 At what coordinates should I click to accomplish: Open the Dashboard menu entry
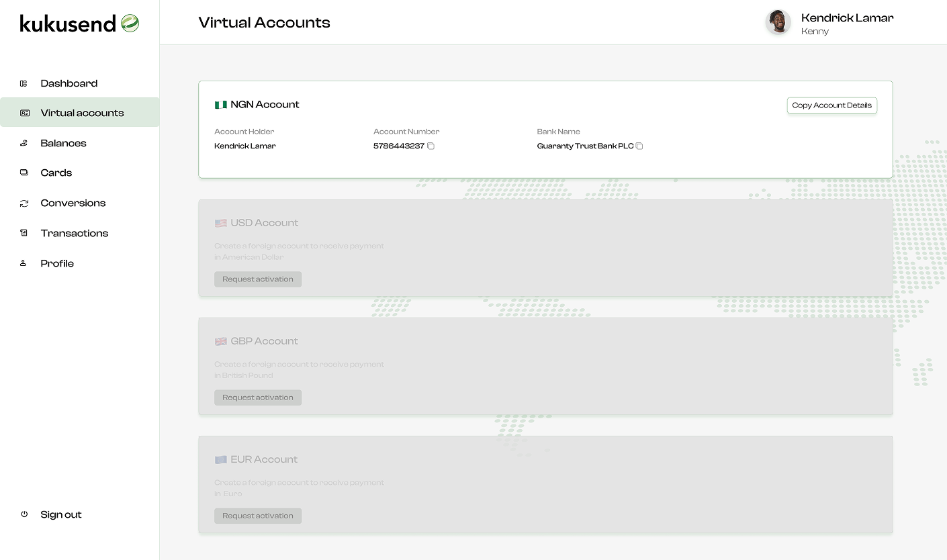pyautogui.click(x=67, y=83)
